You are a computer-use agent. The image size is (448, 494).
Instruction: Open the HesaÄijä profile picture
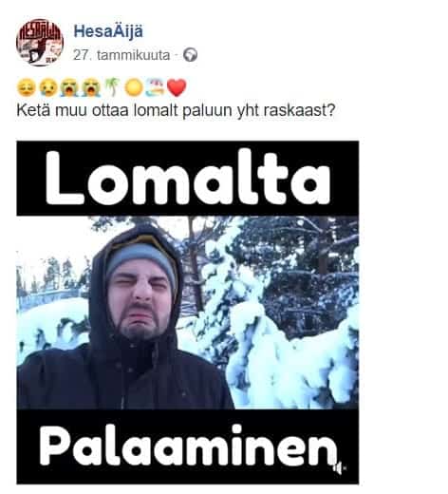(x=40, y=42)
